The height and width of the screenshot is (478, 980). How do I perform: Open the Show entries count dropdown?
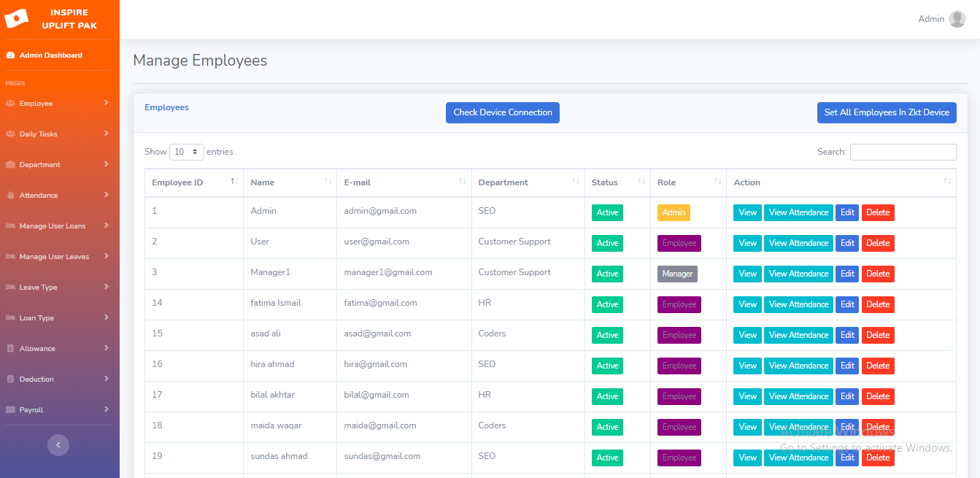pos(187,152)
